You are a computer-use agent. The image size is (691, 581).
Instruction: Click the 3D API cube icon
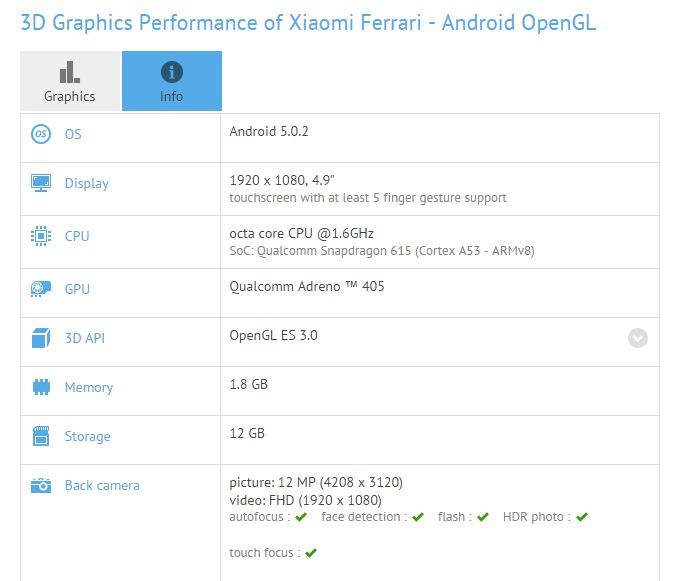pyautogui.click(x=41, y=338)
